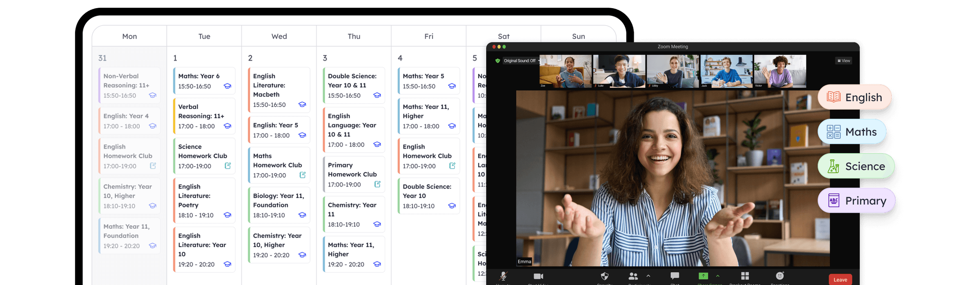The width and height of the screenshot is (980, 285).
Task: Click graduation cap on English Literature: Macbeth
Action: 302,105
